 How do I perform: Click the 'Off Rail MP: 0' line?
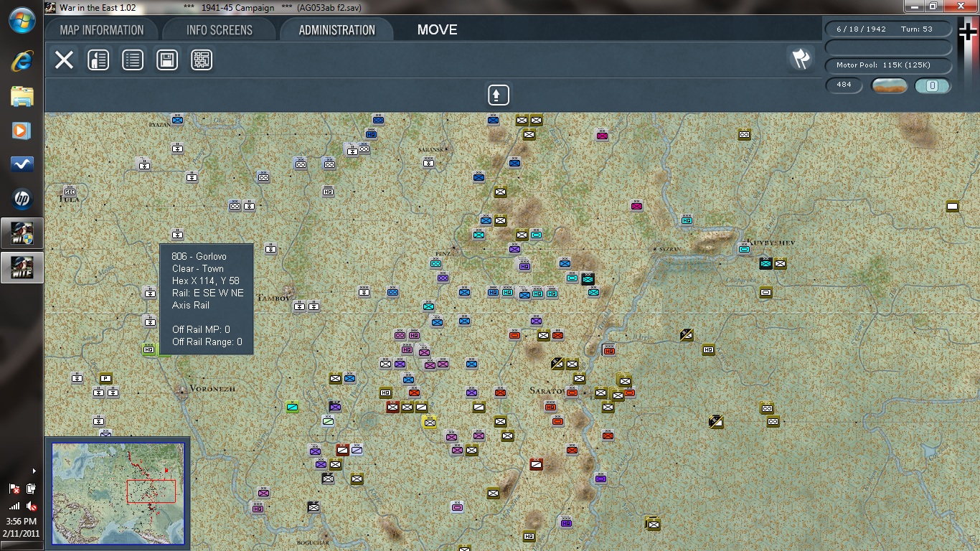point(201,329)
